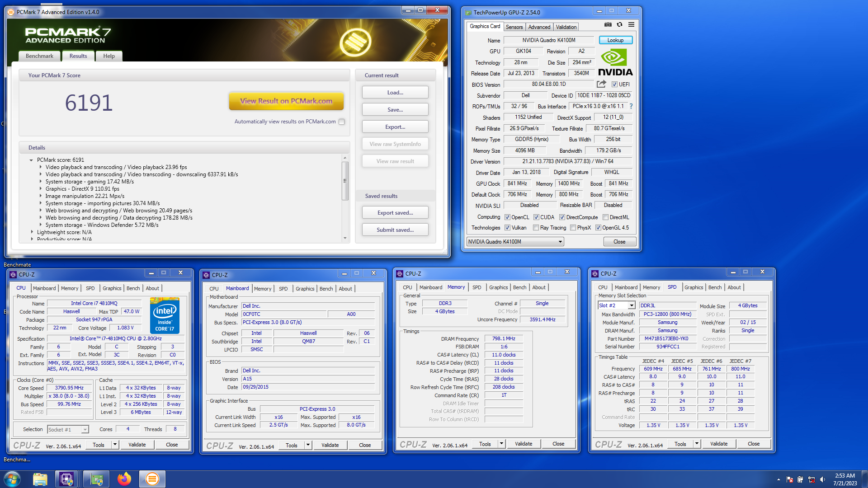This screenshot has height=488, width=868.
Task: Click the first CPU-Z window's title bar icon
Action: [14, 275]
